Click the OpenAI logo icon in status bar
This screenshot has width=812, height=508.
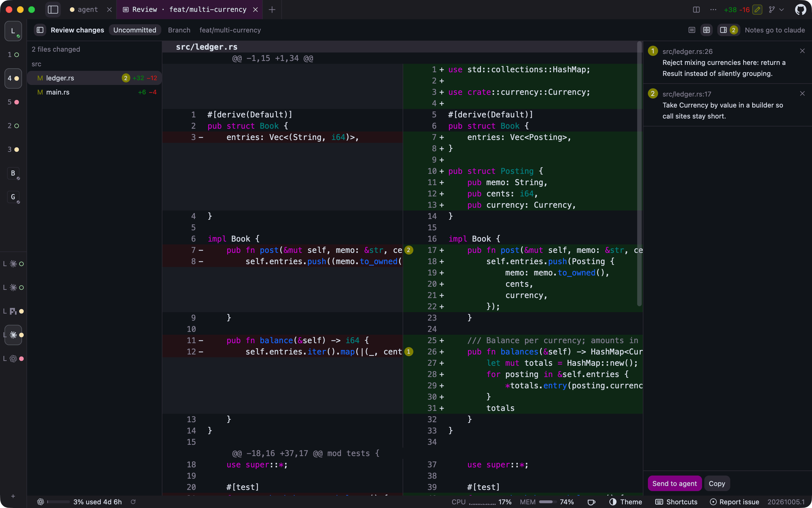click(x=41, y=502)
